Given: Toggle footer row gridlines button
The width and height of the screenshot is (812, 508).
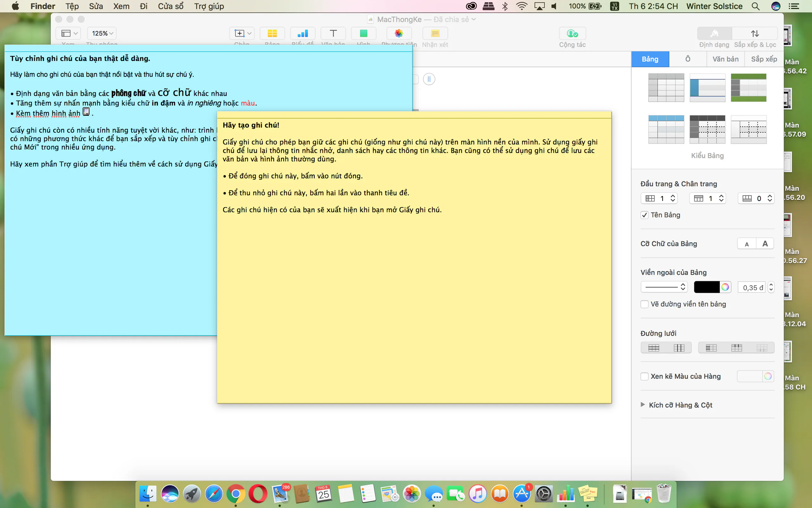Looking at the screenshot, I should point(762,348).
